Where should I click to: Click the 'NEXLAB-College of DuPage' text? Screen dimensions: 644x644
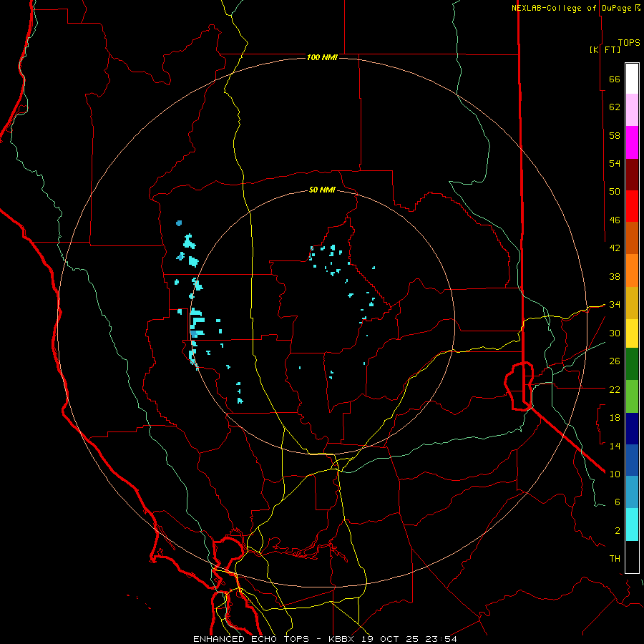pyautogui.click(x=572, y=8)
